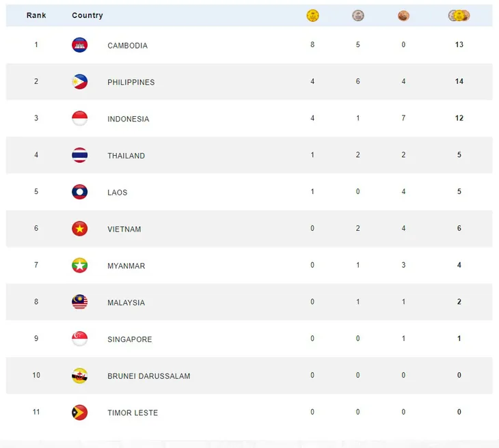Click the Indonesia flag icon
499x448 pixels.
[x=79, y=118]
